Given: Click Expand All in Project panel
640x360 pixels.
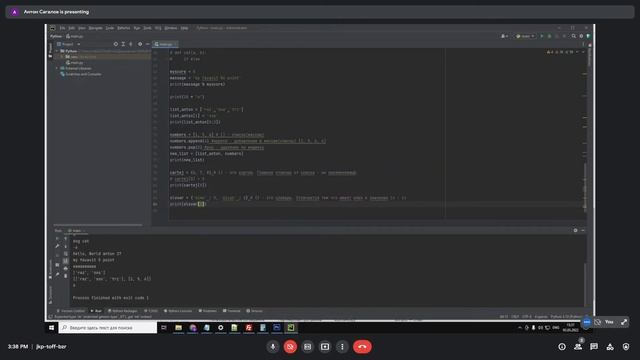Looking at the screenshot, I should click(123, 44).
